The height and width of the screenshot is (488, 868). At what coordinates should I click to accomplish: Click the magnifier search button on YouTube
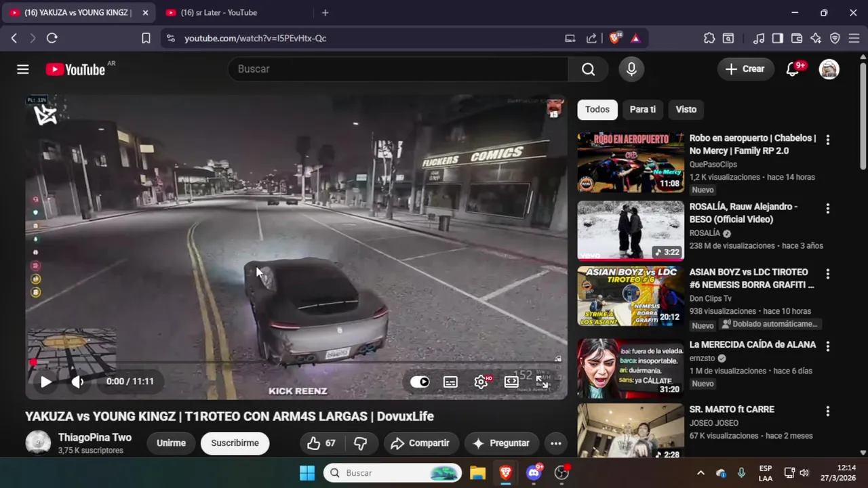tap(588, 69)
